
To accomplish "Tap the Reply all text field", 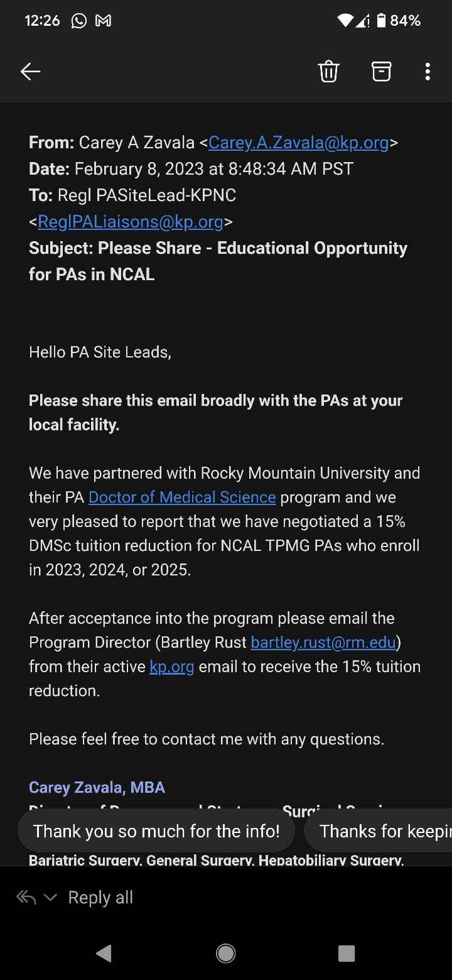I will [x=100, y=898].
